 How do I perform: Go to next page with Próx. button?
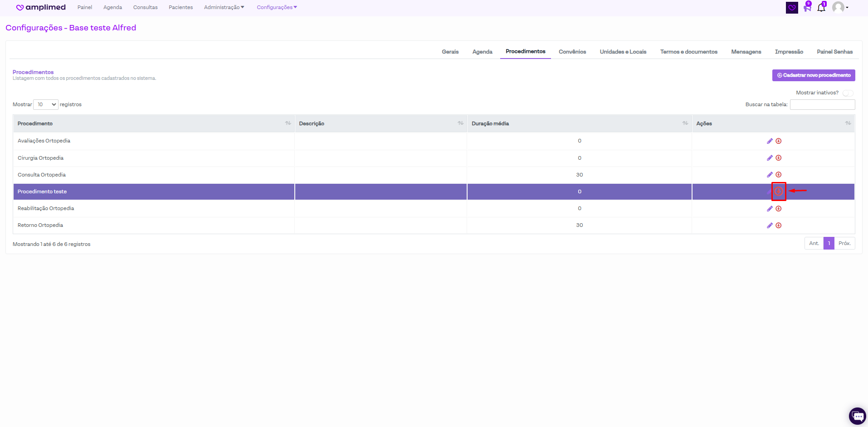844,244
